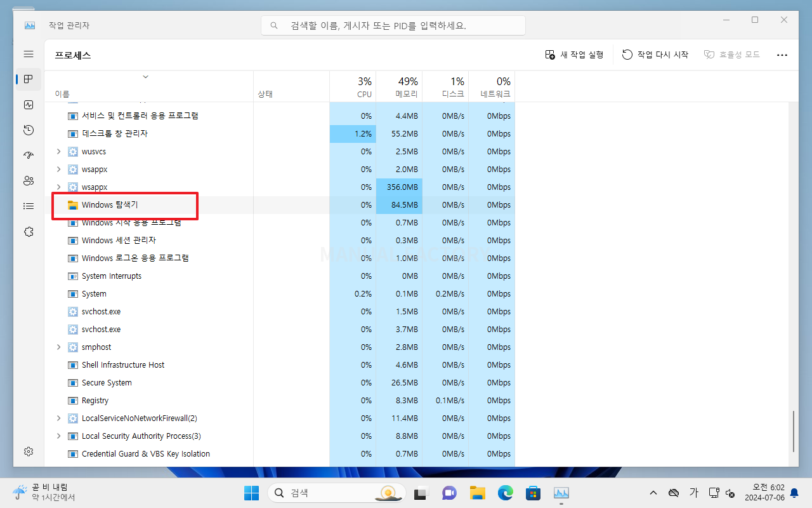Click the gear icon beside wusvcs
The width and height of the screenshot is (812, 508).
pos(72,152)
